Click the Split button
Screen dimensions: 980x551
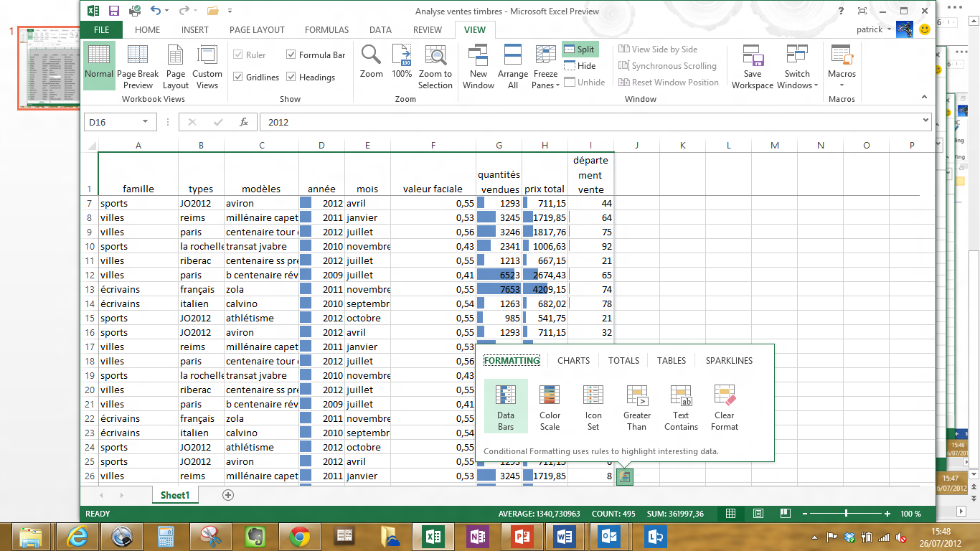(x=580, y=50)
